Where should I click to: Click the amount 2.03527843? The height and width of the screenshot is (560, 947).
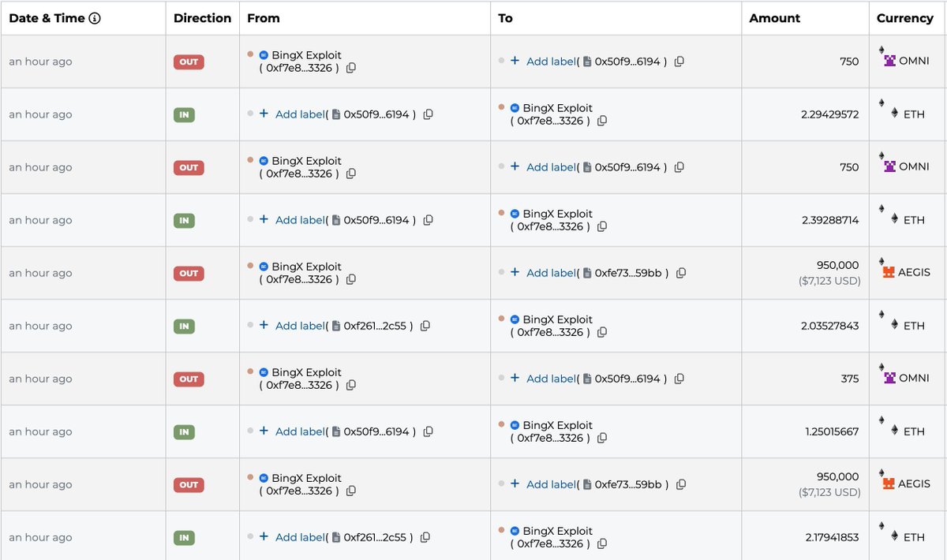tap(829, 326)
